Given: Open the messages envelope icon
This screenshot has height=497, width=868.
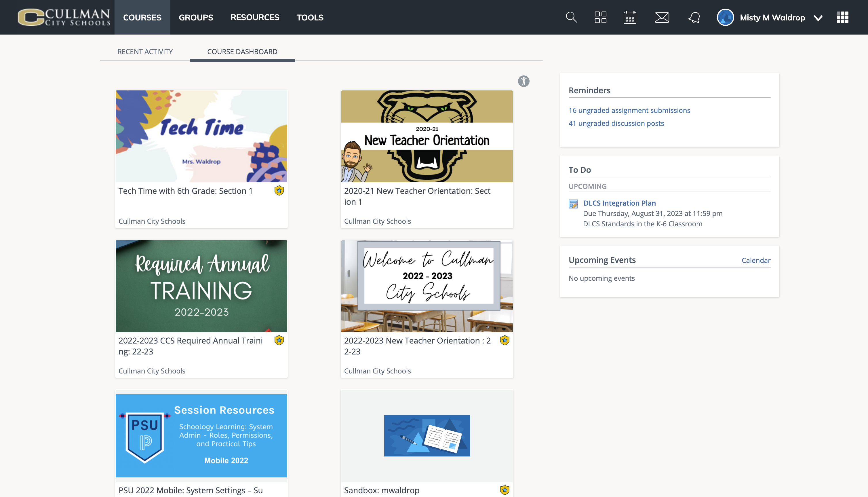Looking at the screenshot, I should coord(662,17).
